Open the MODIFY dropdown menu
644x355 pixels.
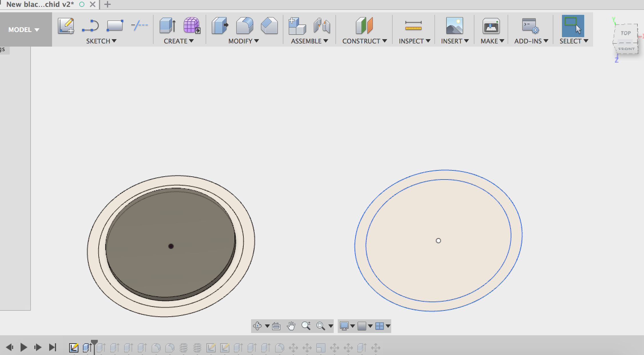244,41
